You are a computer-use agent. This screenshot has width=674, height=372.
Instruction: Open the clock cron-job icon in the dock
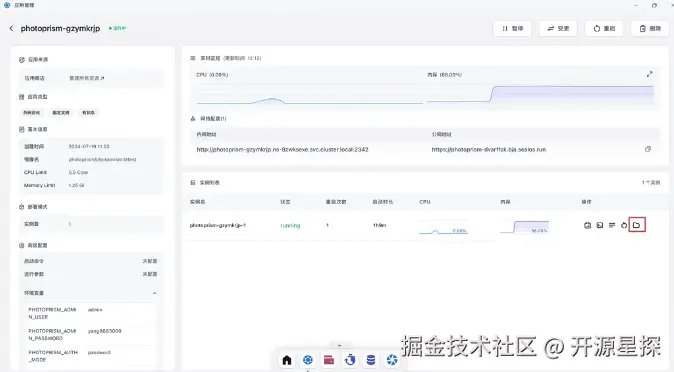click(350, 360)
